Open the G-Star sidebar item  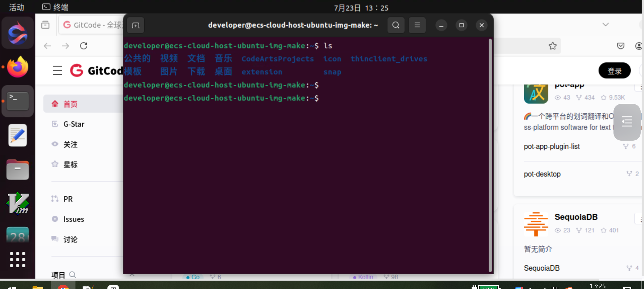tap(74, 124)
